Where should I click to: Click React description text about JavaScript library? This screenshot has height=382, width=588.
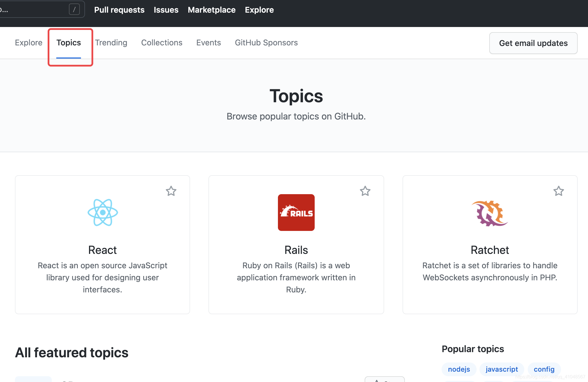(x=102, y=277)
